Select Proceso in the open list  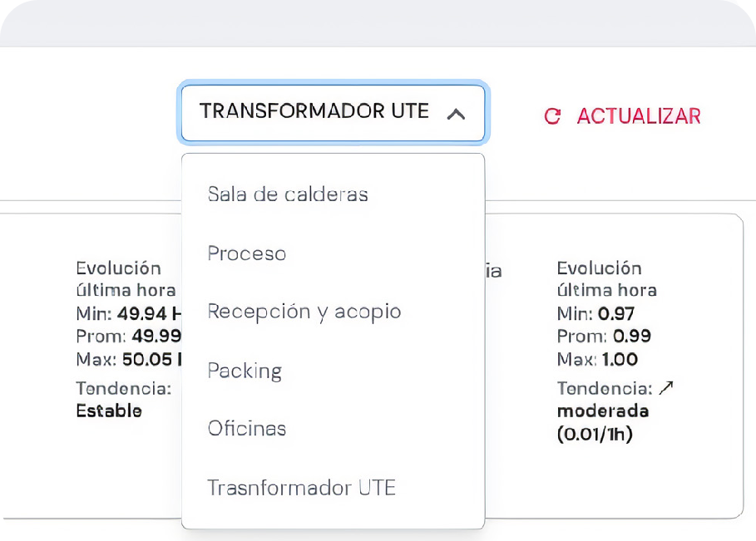point(246,253)
